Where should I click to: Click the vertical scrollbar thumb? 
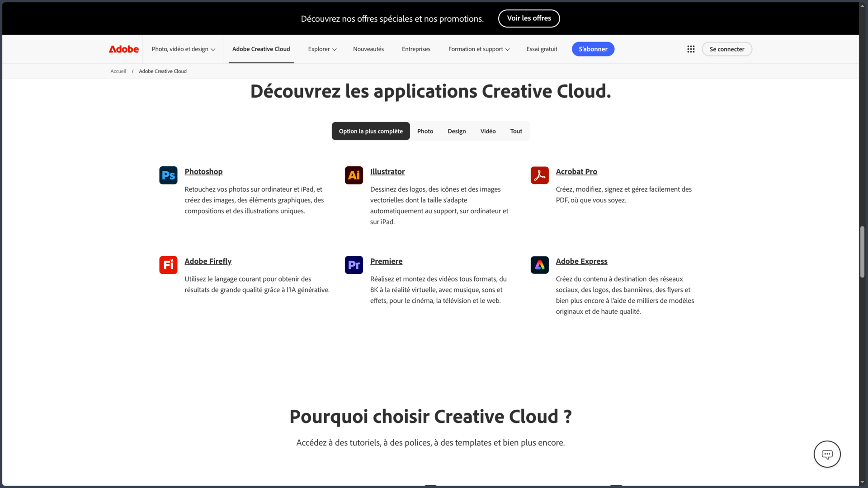pos(863,252)
